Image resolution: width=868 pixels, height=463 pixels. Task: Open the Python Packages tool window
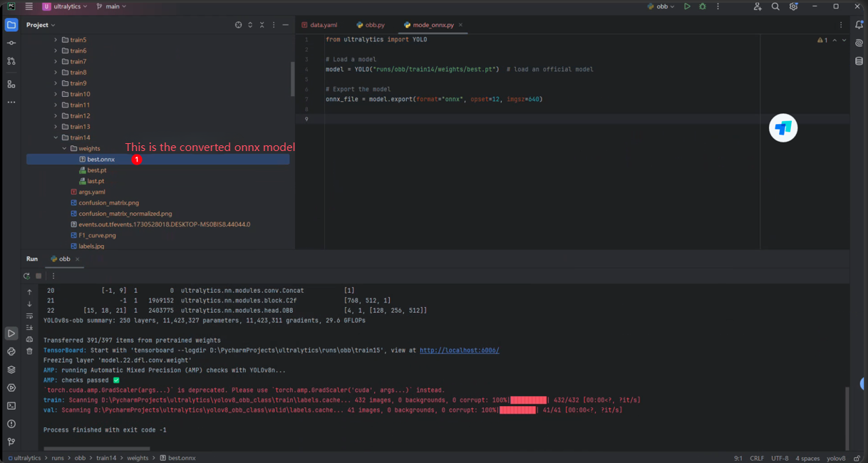click(11, 370)
